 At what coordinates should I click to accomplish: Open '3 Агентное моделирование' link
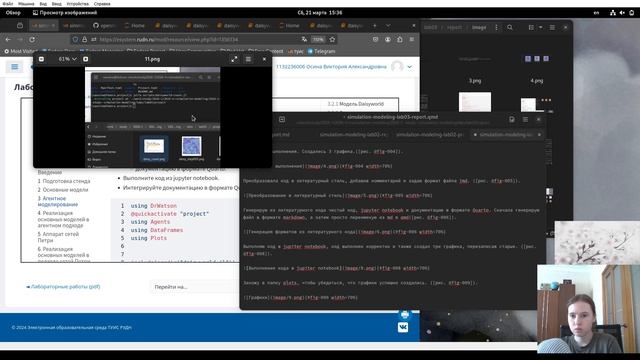58,201
